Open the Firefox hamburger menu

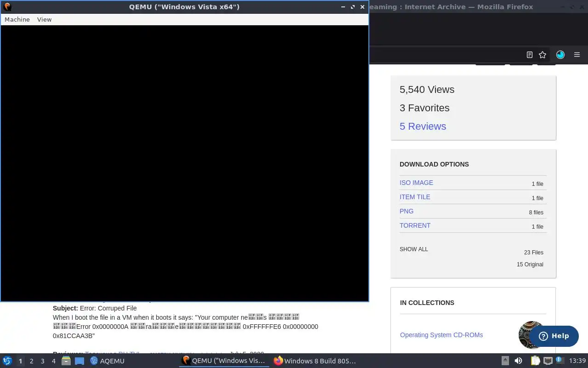(577, 55)
